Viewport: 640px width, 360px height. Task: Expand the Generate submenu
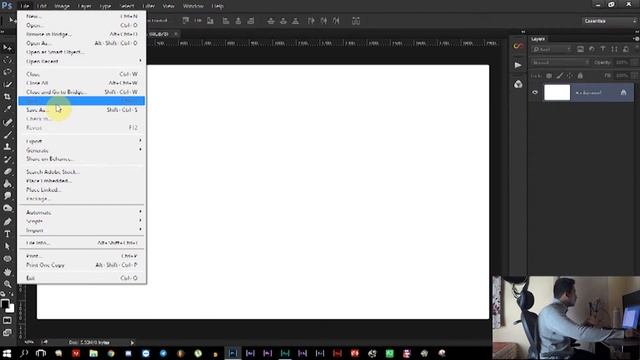point(82,150)
